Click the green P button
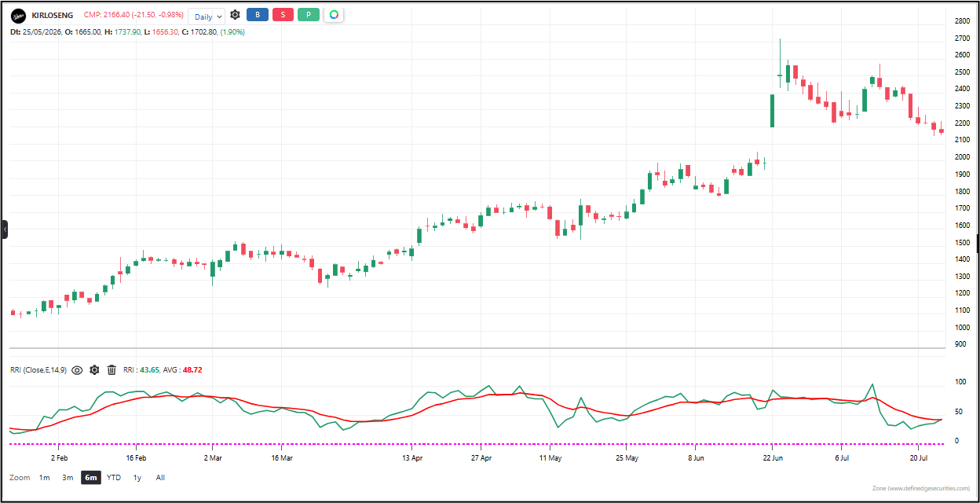The height and width of the screenshot is (503, 980). tap(309, 15)
